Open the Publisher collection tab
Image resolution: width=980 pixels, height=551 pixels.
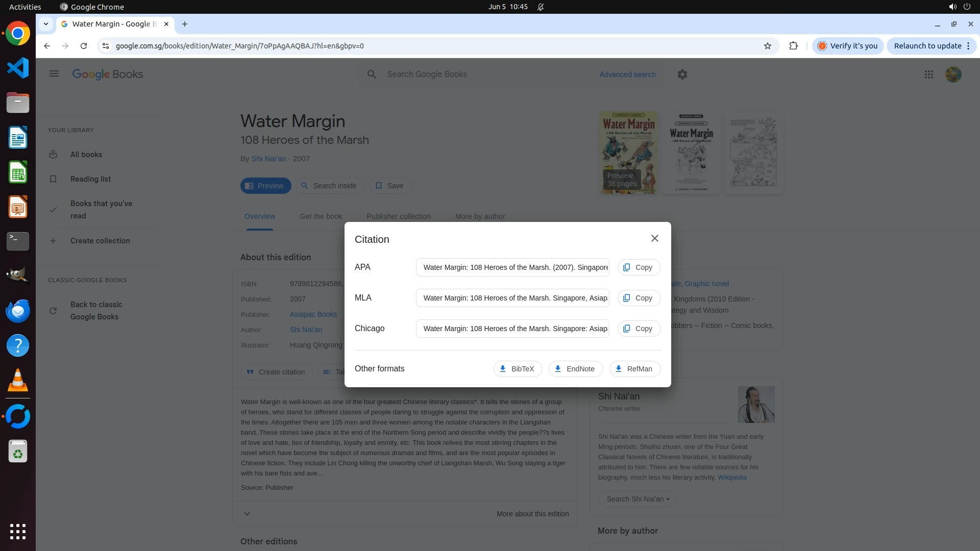(398, 216)
